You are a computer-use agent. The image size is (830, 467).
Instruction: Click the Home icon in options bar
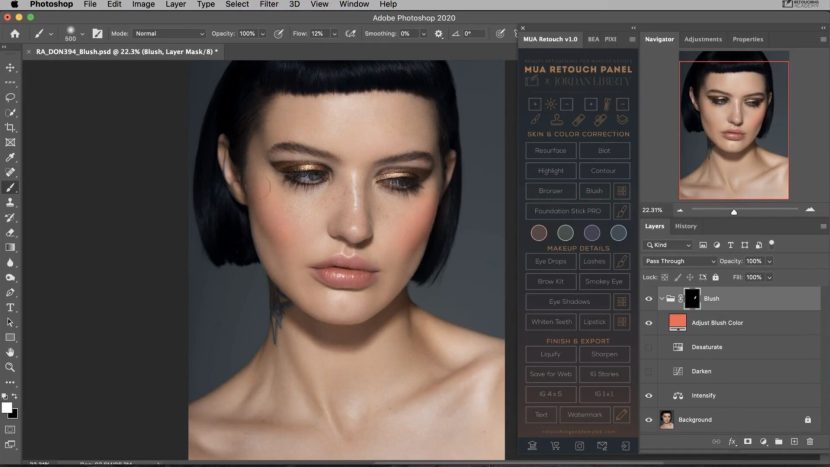coord(15,33)
